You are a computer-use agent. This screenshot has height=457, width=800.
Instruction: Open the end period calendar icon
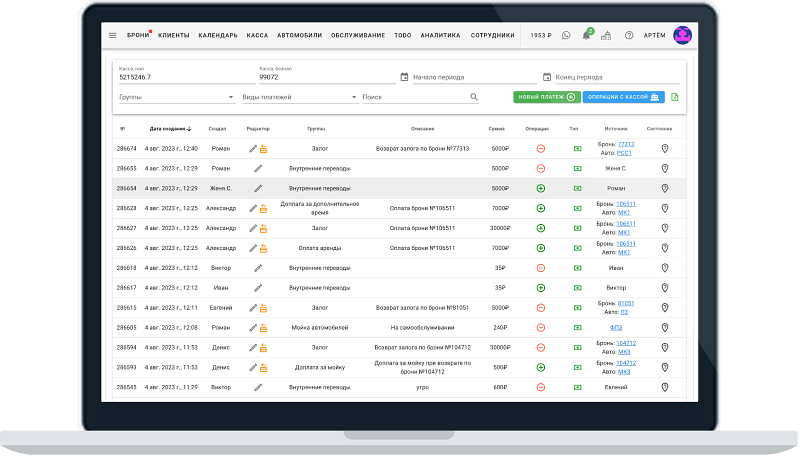[x=546, y=77]
